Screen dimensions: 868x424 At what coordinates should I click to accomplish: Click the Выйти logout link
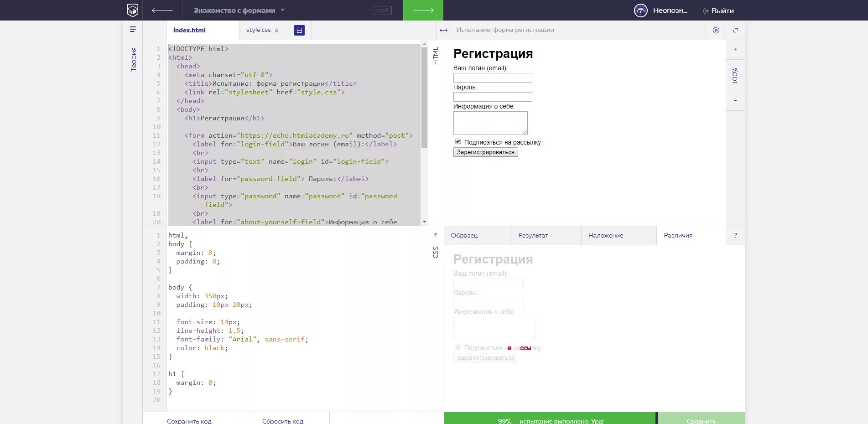click(x=718, y=10)
